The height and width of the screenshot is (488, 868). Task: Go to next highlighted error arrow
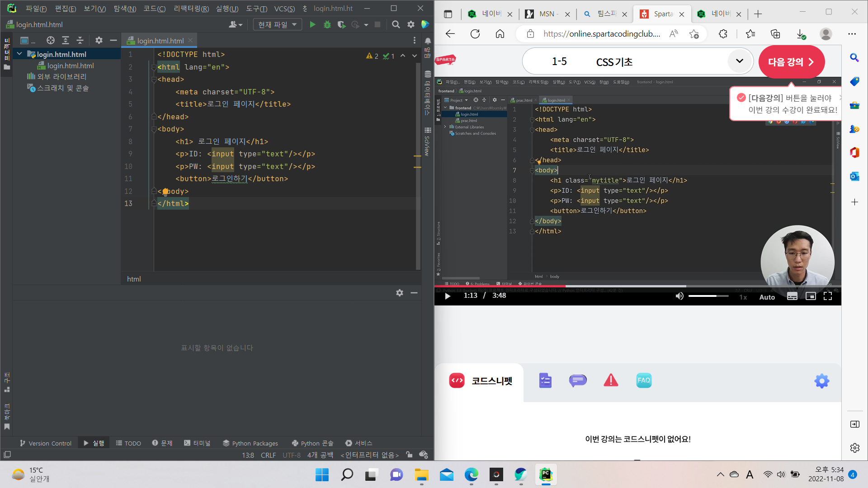[415, 56]
